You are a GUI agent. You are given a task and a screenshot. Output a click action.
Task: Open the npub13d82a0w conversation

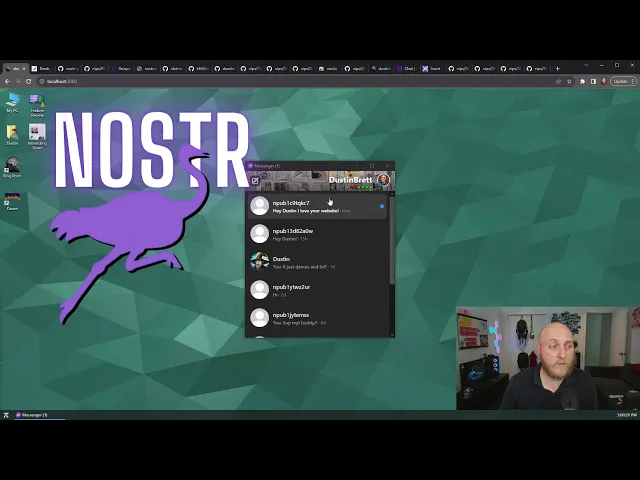pyautogui.click(x=317, y=234)
